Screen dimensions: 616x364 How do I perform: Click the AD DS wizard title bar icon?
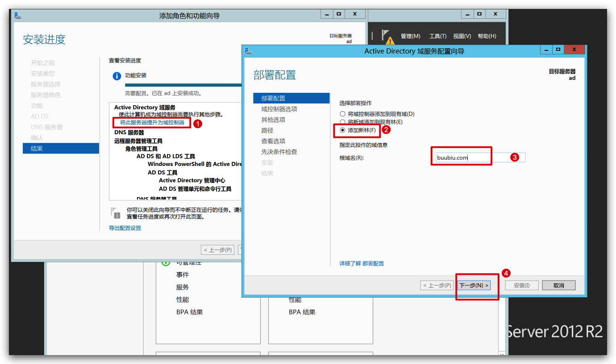[249, 51]
